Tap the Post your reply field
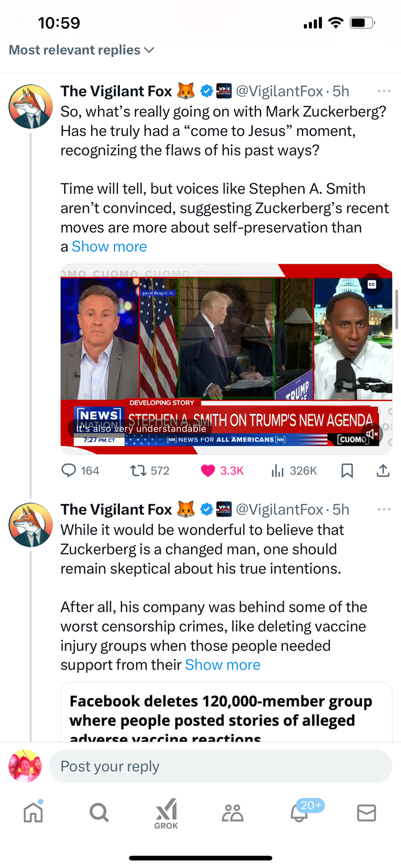Viewport: 401px width, 868px height. coord(220,766)
